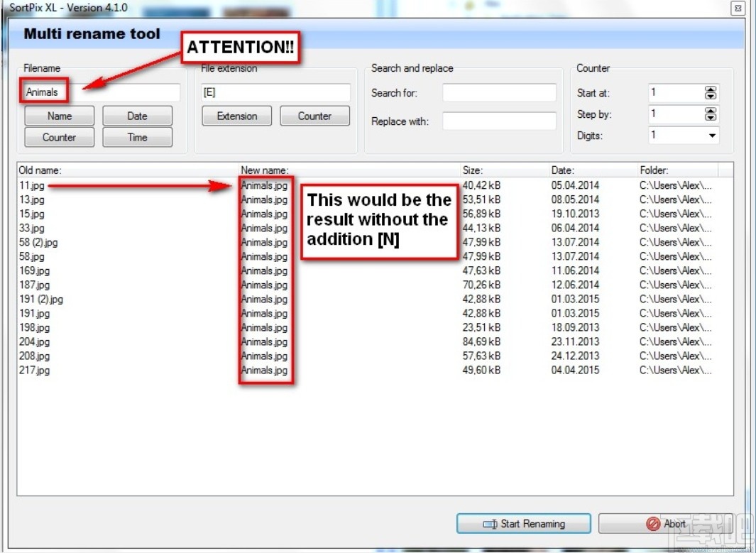
Task: Adjust the Step by spinner arrows
Action: pyautogui.click(x=710, y=114)
